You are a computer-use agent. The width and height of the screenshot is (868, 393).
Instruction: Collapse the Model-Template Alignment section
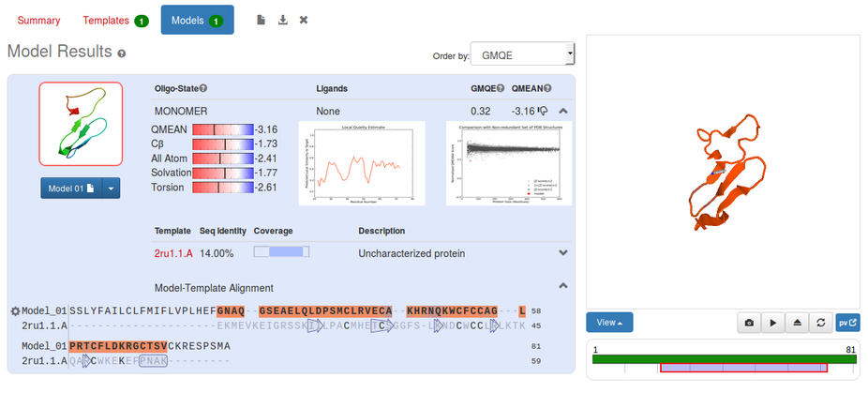[562, 286]
